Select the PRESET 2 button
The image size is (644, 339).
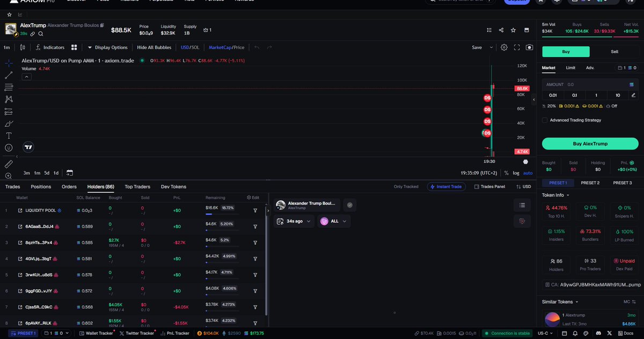pyautogui.click(x=590, y=183)
